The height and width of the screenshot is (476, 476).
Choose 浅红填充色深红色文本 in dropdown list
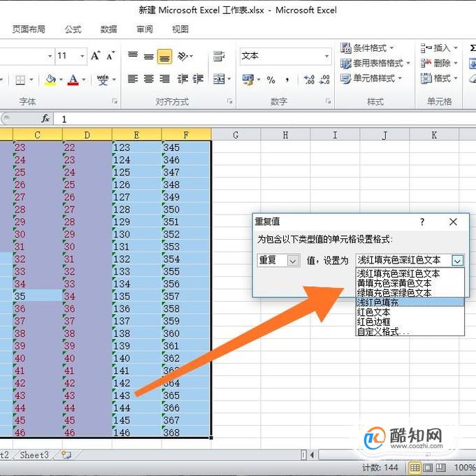[x=410, y=273]
